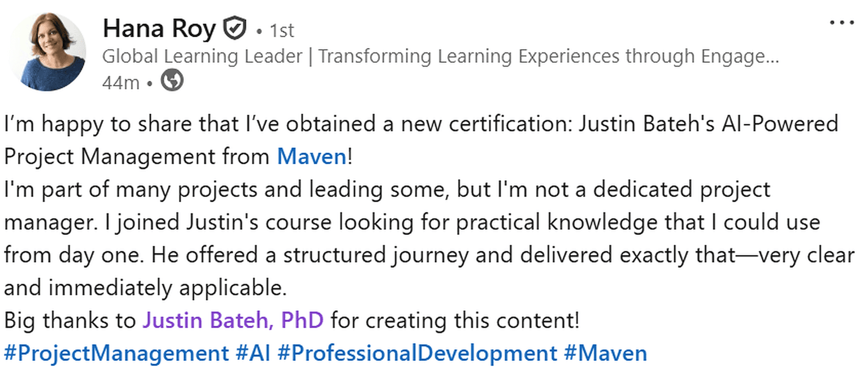Open the Justin Bateh, PhD mention link
This screenshot has width=868, height=367.
(233, 321)
